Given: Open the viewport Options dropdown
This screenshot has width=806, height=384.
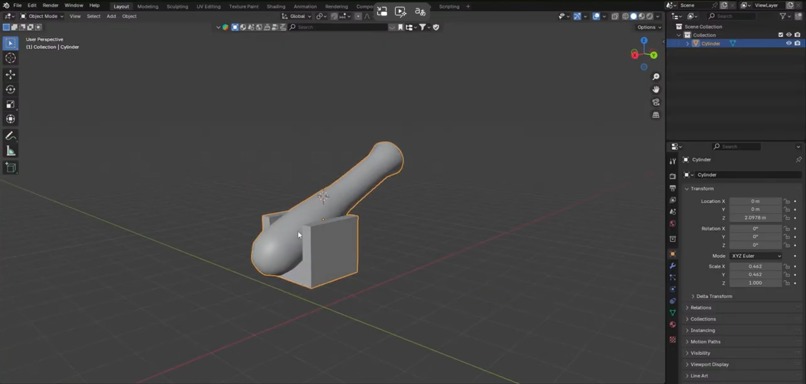Looking at the screenshot, I should tap(649, 27).
